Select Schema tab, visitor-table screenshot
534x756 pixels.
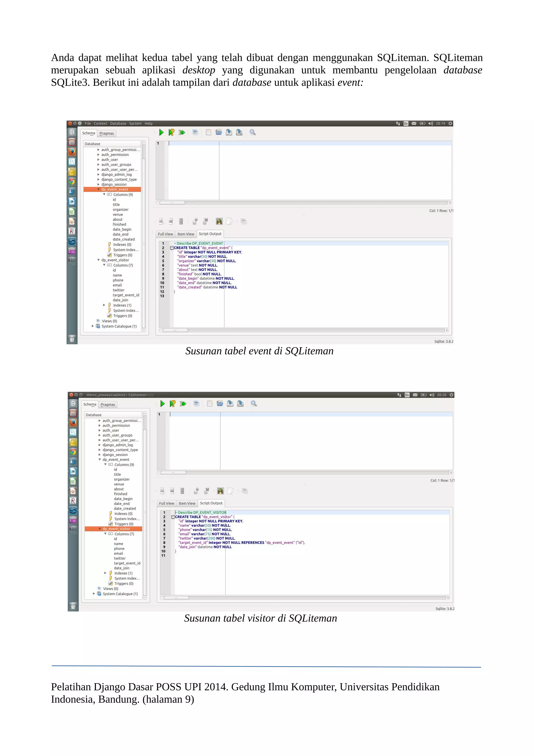pyautogui.click(x=90, y=404)
